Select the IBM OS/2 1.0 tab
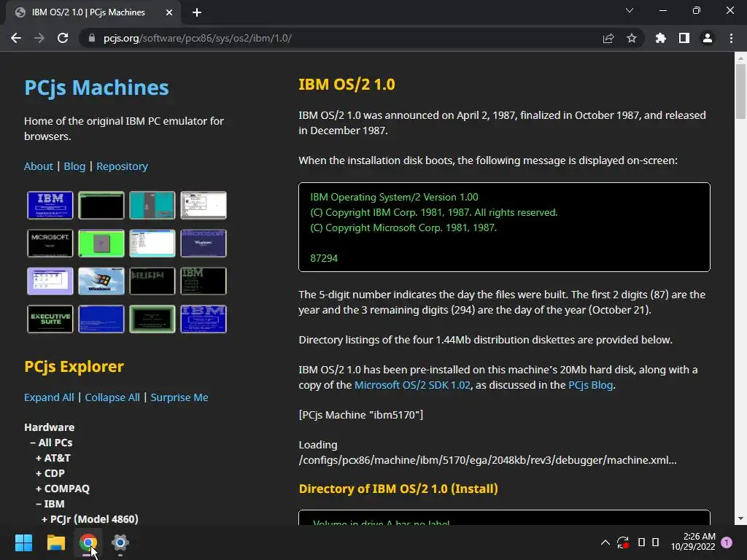The width and height of the screenshot is (747, 560). [88, 12]
